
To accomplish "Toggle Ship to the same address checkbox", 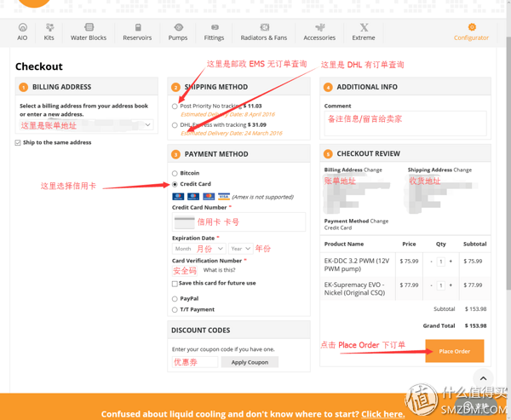I will pyautogui.click(x=18, y=142).
